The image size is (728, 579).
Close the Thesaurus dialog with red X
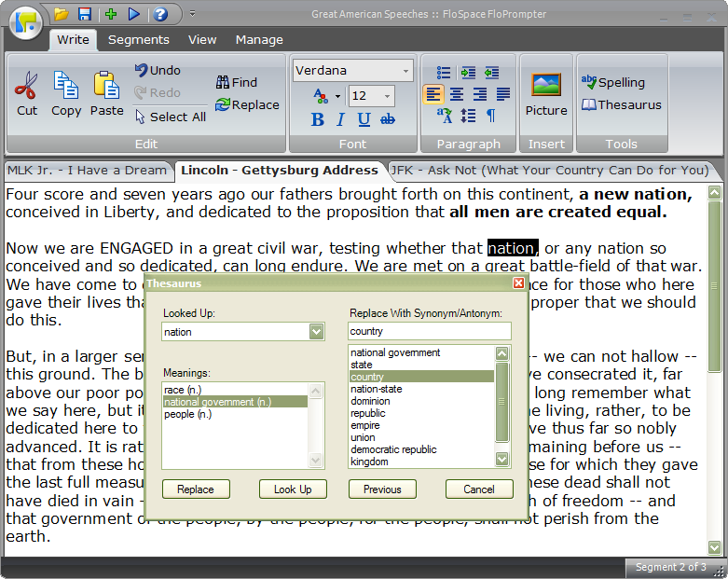[x=518, y=283]
